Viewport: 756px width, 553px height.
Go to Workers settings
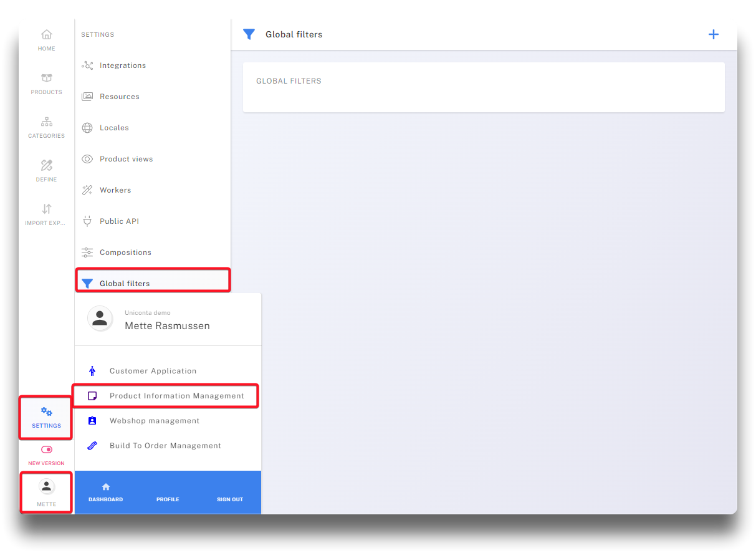115,190
